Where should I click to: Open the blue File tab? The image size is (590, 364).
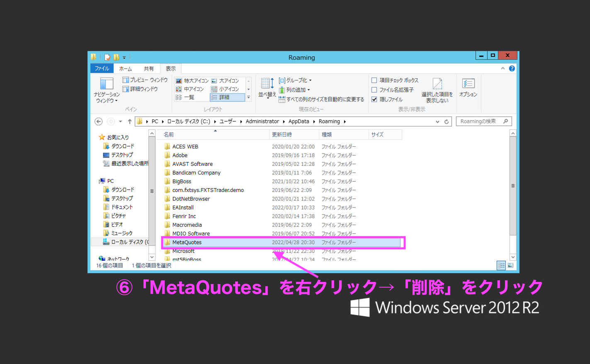click(x=102, y=69)
